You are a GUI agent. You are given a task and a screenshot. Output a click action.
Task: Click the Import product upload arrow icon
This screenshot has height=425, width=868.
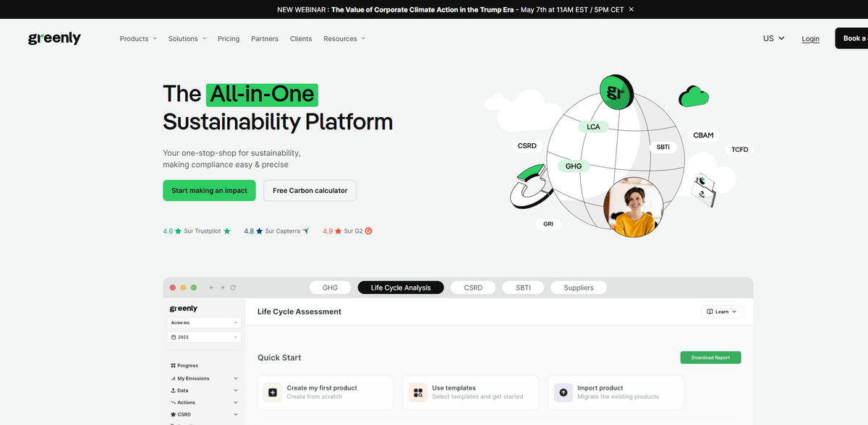click(563, 392)
